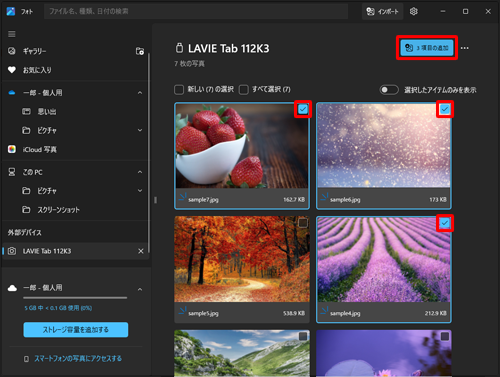
Task: Open ギャラリー in the sidebar
Action: tap(75, 51)
